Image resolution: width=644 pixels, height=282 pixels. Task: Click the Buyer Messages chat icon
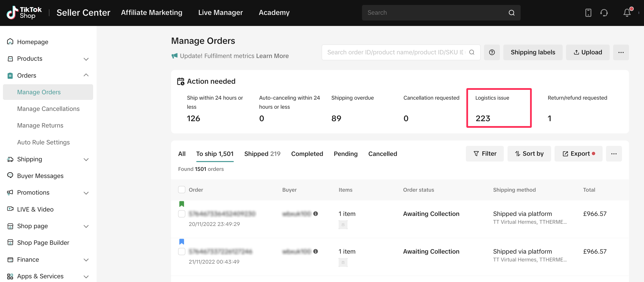point(10,175)
